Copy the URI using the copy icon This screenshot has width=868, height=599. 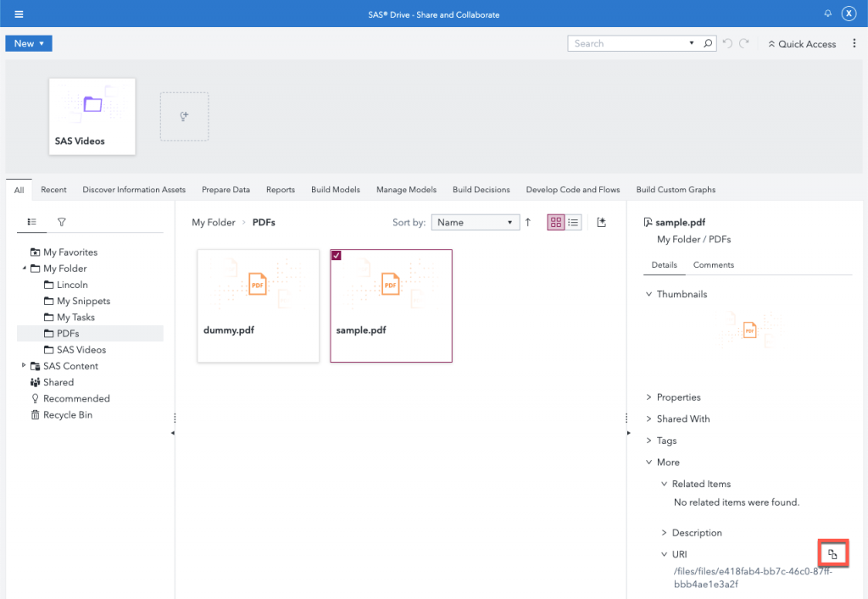832,552
